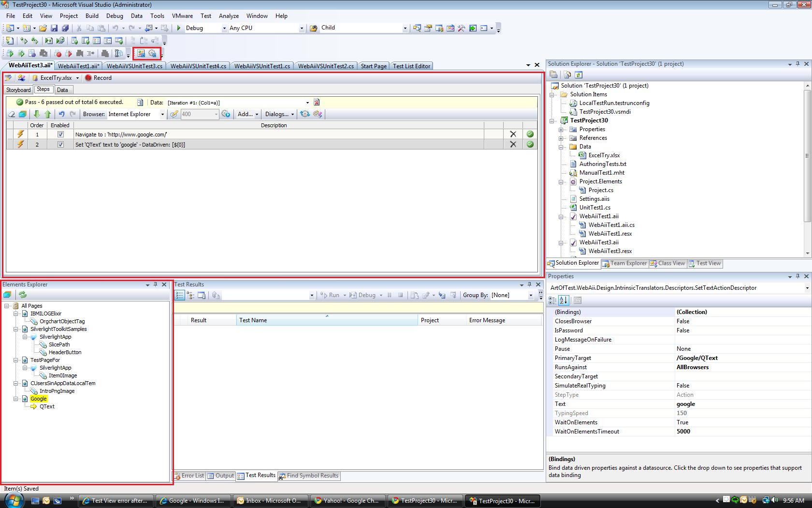Image resolution: width=812 pixels, height=508 pixels.
Task: Collapse the Google node in Elements Explorer
Action: pyautogui.click(x=16, y=399)
